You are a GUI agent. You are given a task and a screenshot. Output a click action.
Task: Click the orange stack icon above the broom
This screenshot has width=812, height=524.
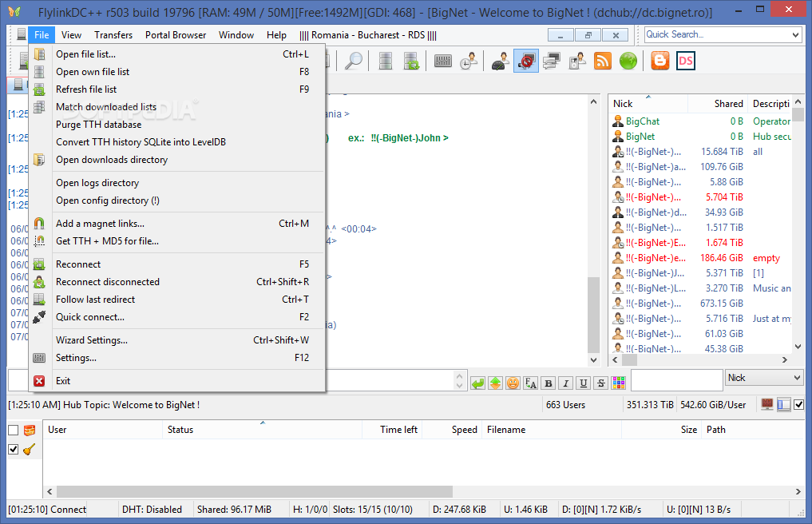30,431
